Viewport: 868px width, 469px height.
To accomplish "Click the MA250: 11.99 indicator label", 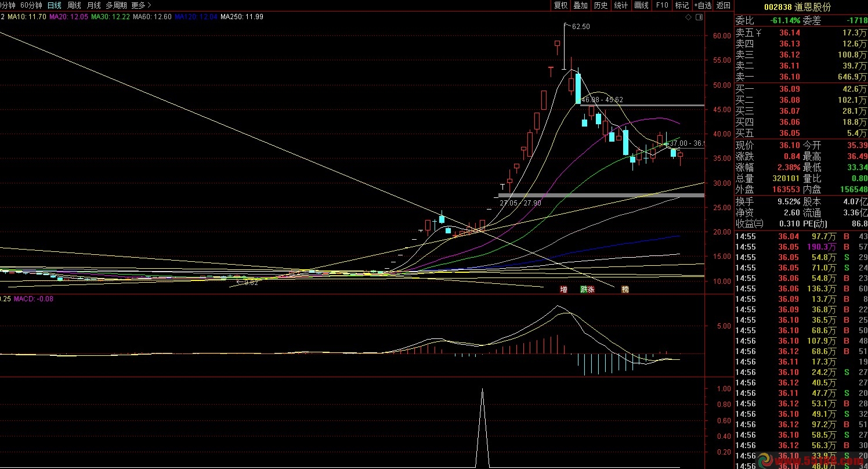I will point(241,17).
